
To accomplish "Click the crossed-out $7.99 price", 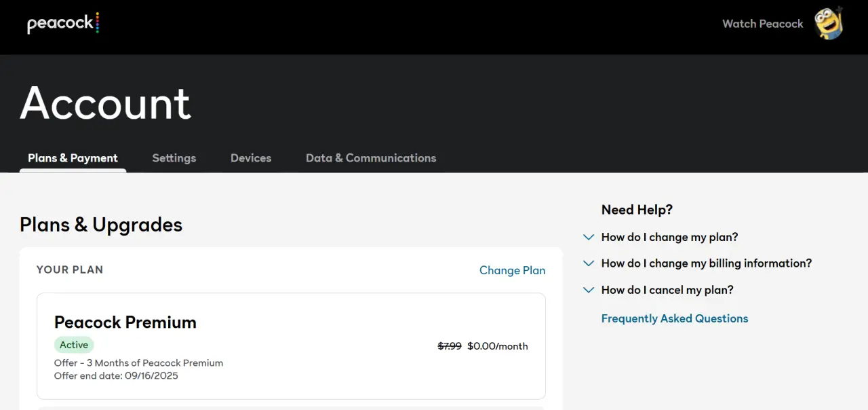I will tap(450, 346).
